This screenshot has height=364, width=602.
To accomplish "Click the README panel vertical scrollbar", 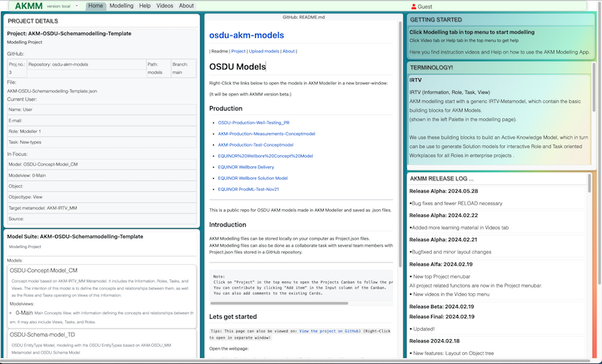I will click(x=400, y=144).
